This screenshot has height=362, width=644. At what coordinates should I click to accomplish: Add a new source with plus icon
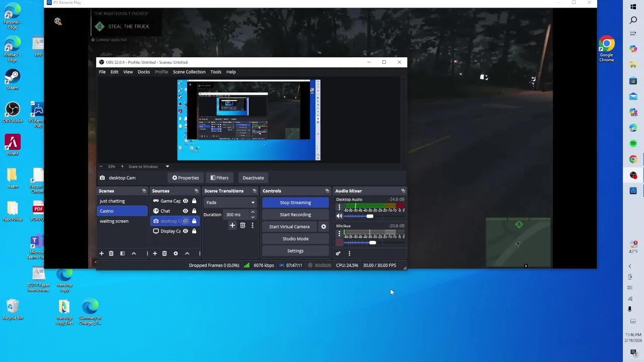[154, 253]
